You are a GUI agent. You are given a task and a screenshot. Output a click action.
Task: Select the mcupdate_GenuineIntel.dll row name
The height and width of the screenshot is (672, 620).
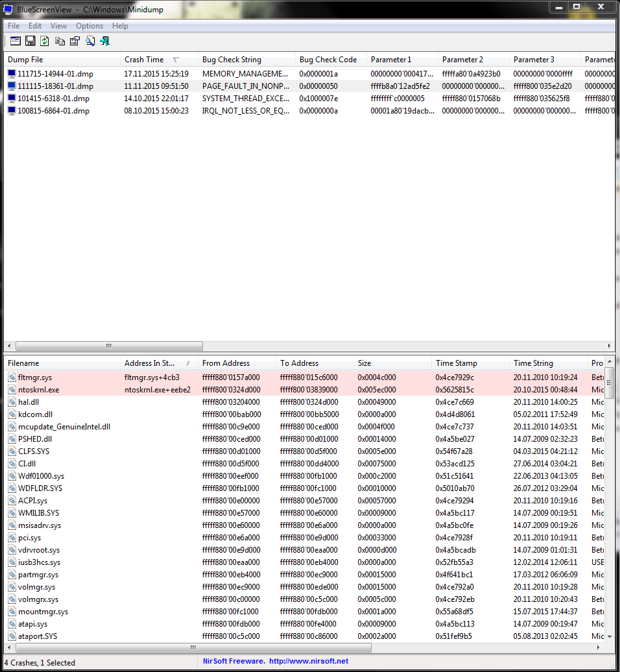coord(64,427)
